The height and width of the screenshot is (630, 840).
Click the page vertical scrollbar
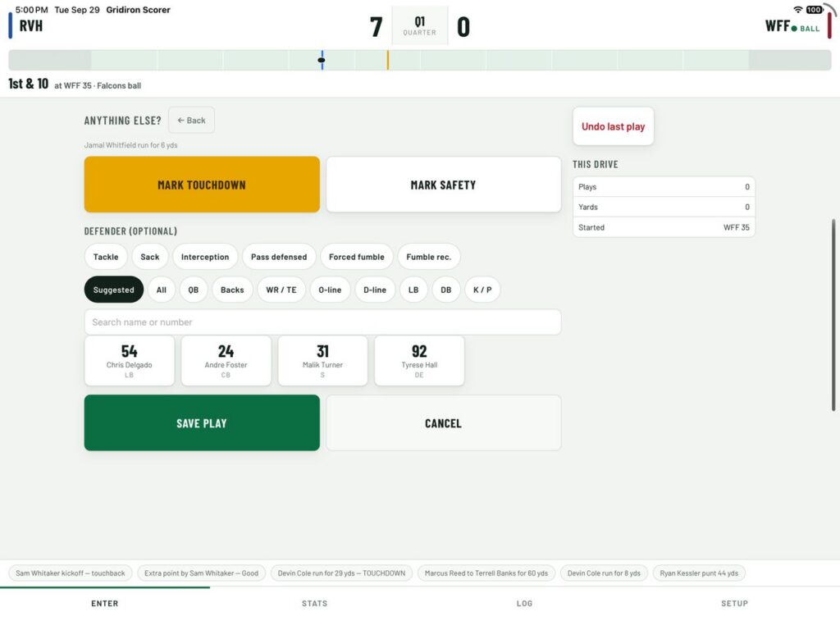[833, 315]
